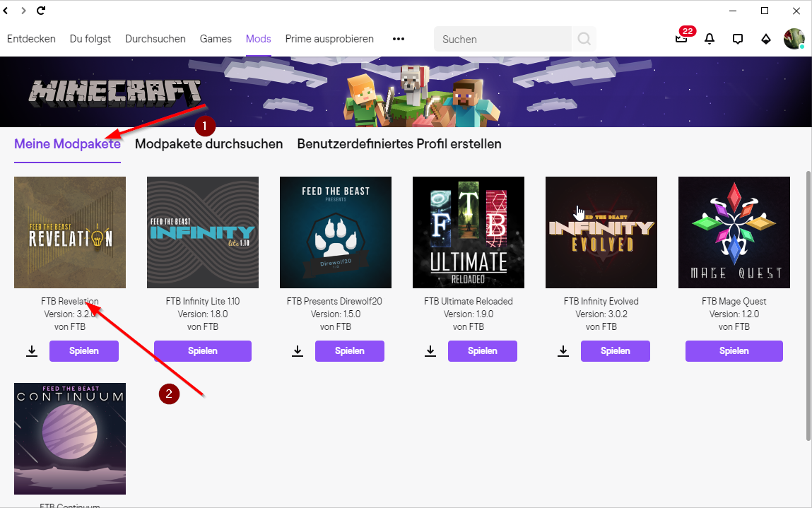Image resolution: width=812 pixels, height=508 pixels.
Task: Open the Direwolf20 modpack thumbnail
Action: [x=336, y=232]
